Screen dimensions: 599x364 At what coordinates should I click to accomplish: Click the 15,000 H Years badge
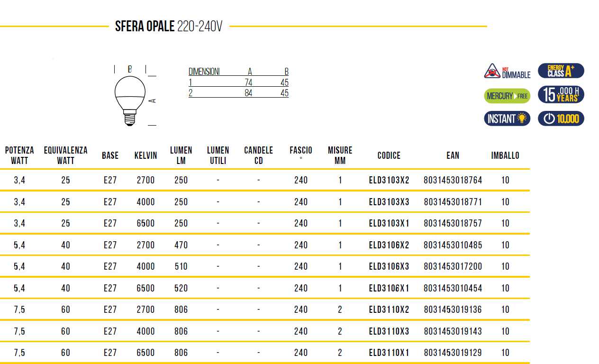561,95
